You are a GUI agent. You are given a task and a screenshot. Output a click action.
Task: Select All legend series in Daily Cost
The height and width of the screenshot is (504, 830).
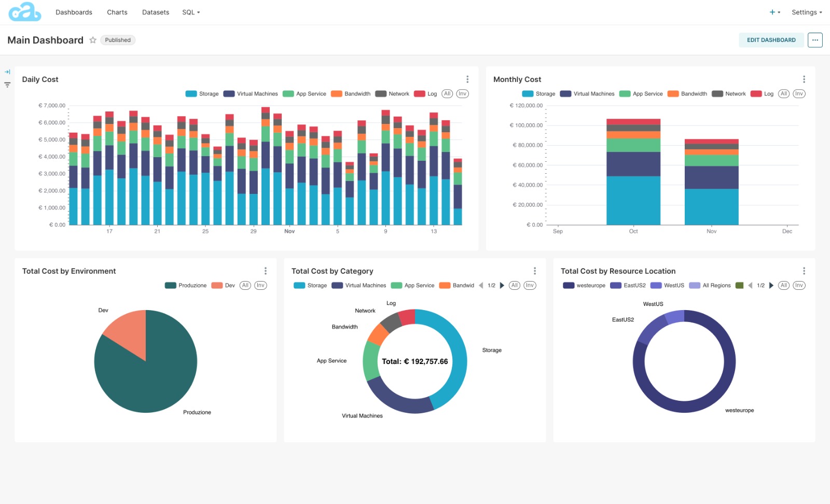pyautogui.click(x=447, y=94)
